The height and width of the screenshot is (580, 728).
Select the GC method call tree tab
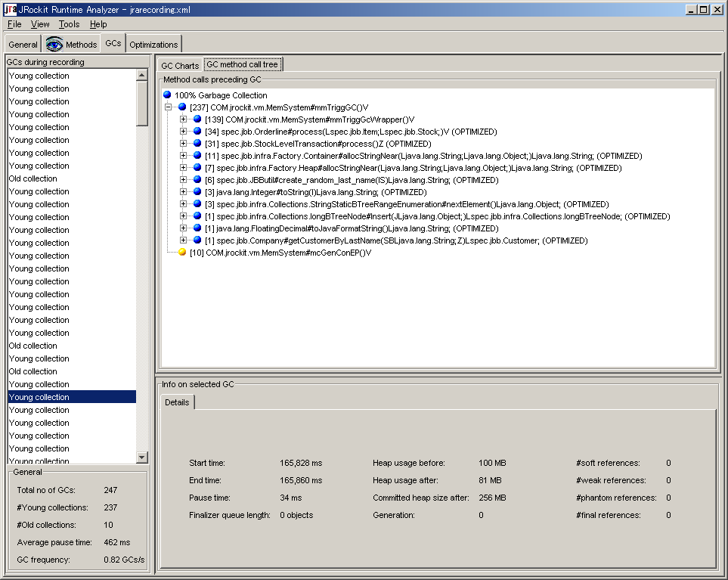coord(242,64)
